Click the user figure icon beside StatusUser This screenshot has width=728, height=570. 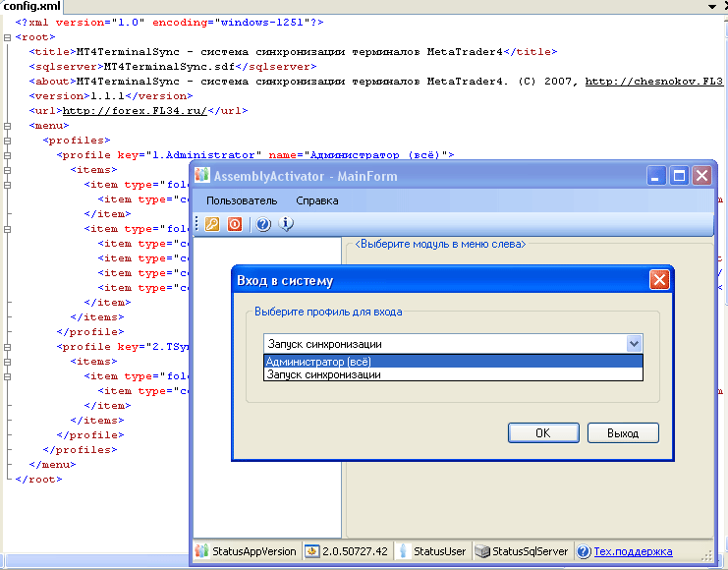tap(403, 551)
